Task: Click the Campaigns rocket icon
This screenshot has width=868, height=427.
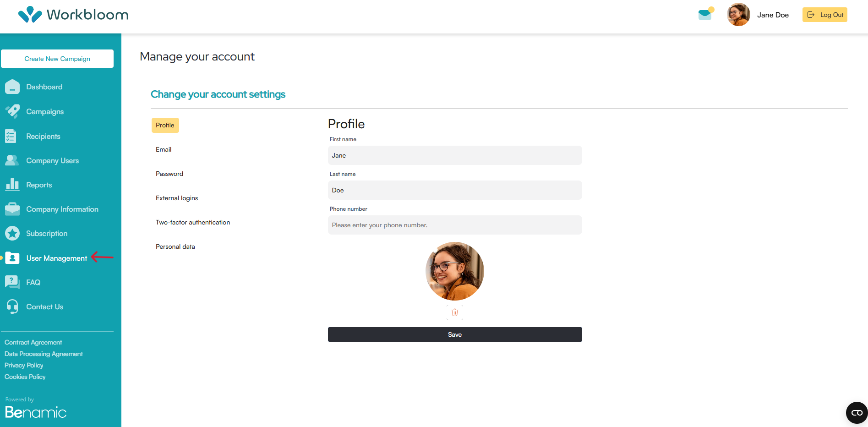Action: (12, 111)
